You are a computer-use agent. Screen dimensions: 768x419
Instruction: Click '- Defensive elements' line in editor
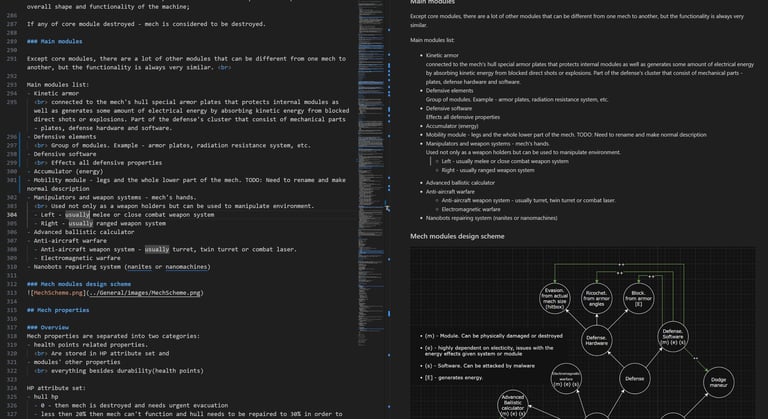point(61,136)
